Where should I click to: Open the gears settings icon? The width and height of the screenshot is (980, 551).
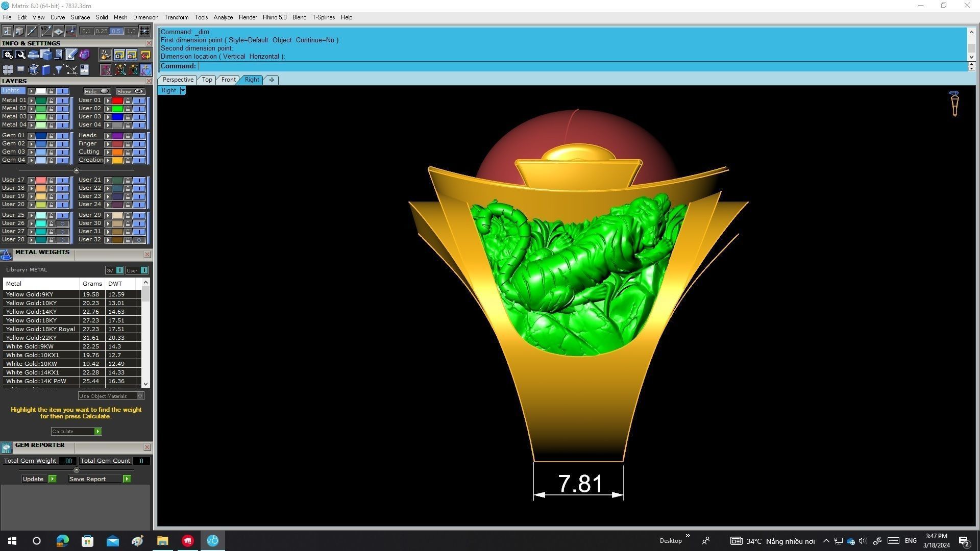click(x=8, y=55)
